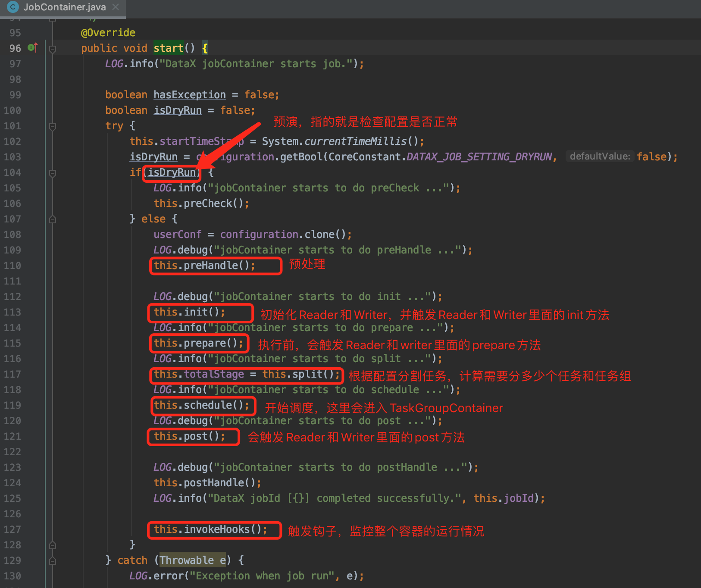Select the JobContainer.java editor tab
Image resolution: width=701 pixels, height=588 pixels.
coord(63,7)
